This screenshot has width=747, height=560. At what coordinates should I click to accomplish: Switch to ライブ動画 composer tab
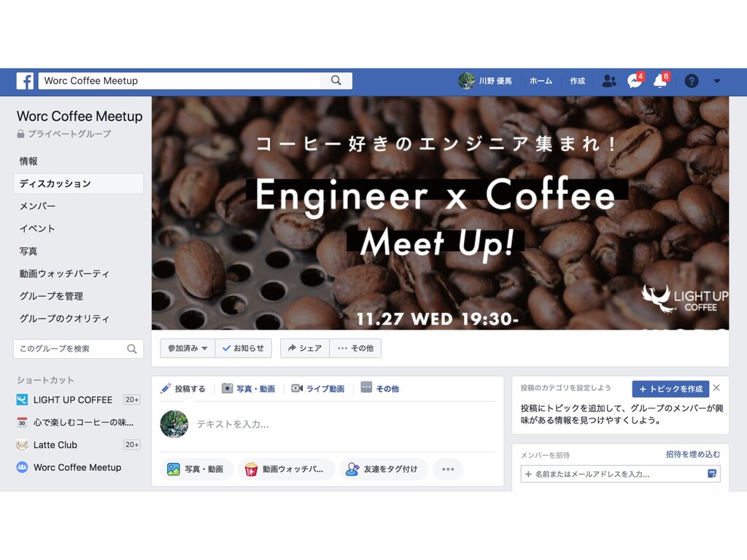pyautogui.click(x=318, y=389)
